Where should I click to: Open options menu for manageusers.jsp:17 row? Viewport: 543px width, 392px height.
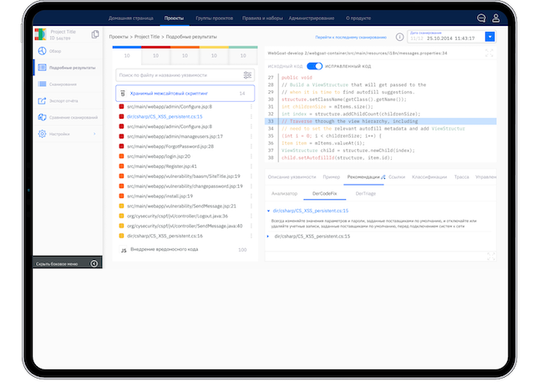click(x=251, y=136)
